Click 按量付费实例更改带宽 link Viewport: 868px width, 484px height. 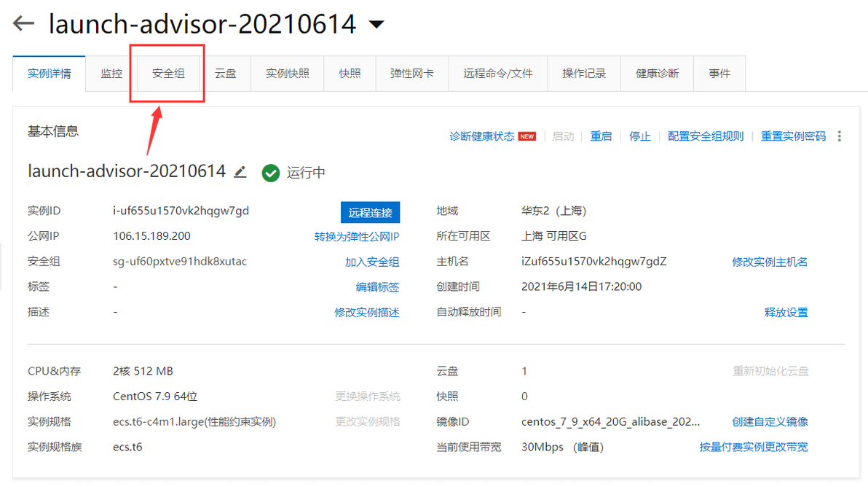754,447
